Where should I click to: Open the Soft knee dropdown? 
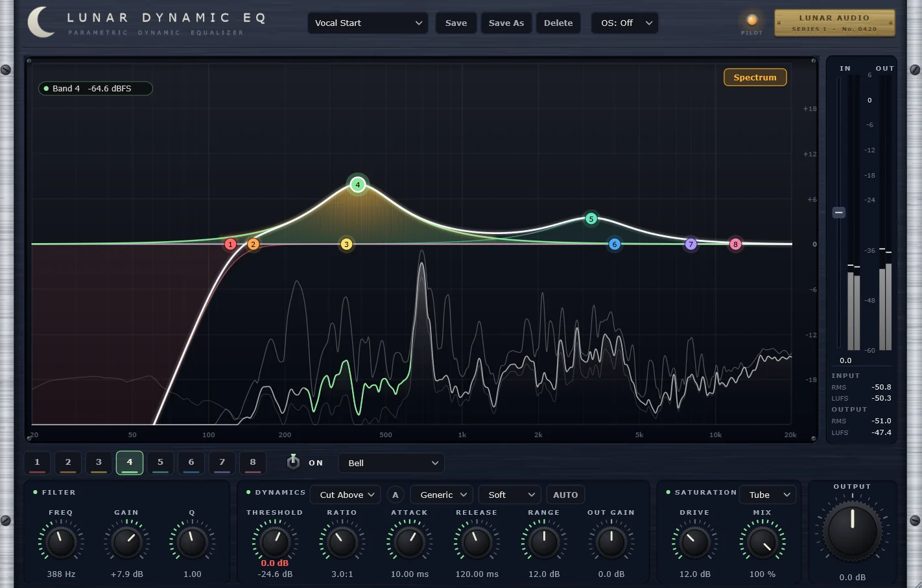pos(510,495)
